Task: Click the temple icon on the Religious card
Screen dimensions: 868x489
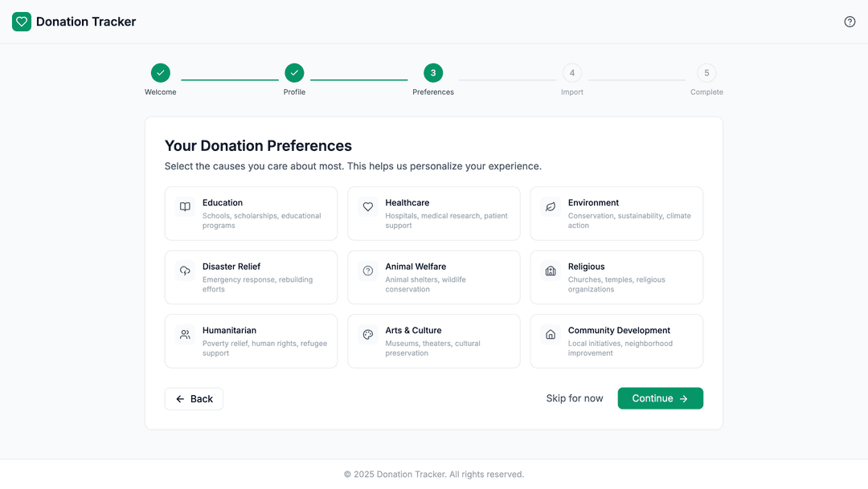Action: [551, 271]
